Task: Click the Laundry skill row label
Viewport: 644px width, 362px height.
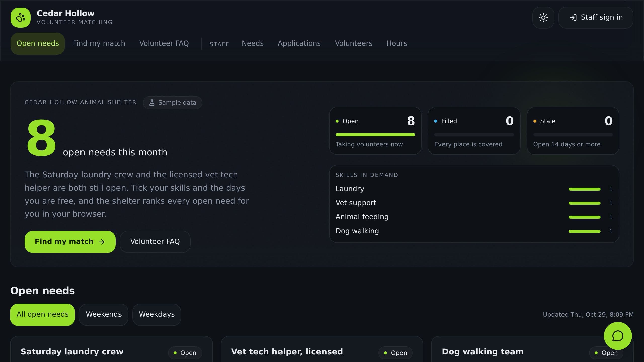Action: [x=350, y=189]
